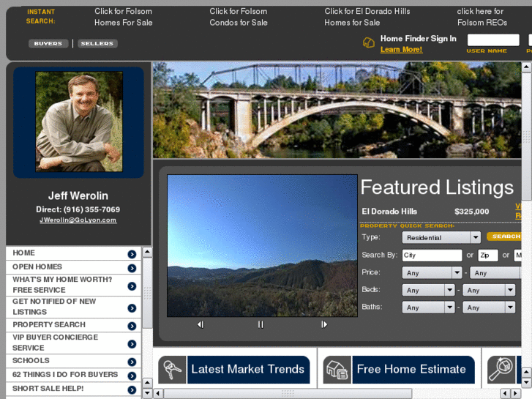Screen dimensions: 532x399
Task: Click the arrow icon next to OPEN HOMES
Action: 132,268
